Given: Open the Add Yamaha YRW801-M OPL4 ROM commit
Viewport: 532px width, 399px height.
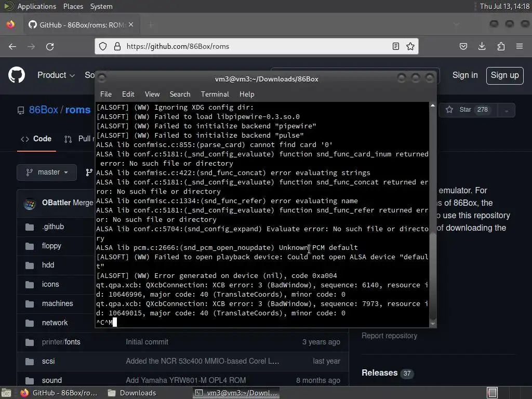Looking at the screenshot, I should point(186,380).
